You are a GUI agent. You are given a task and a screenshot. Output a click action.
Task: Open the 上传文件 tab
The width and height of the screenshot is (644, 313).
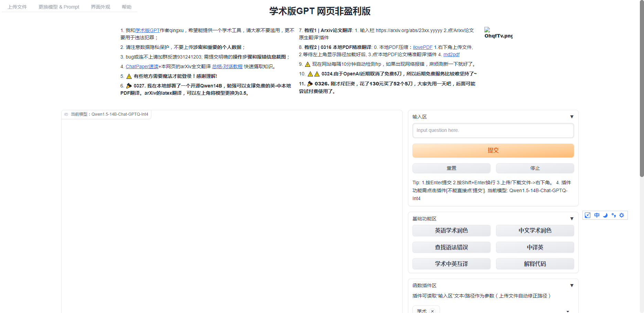point(17,7)
